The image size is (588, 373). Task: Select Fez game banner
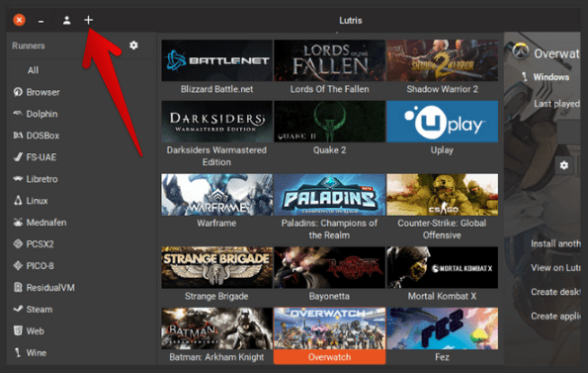442,328
